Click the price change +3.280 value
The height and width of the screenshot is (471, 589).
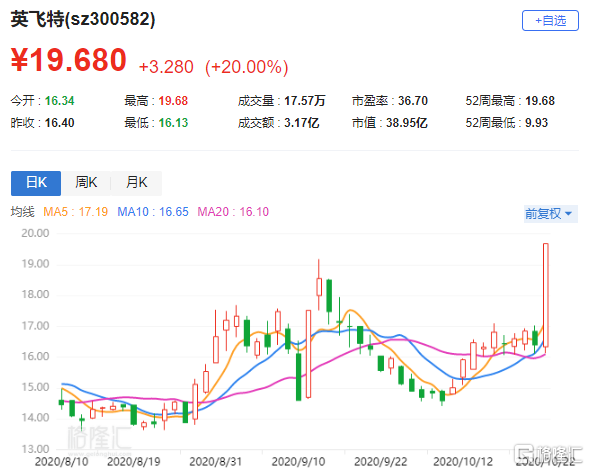(166, 67)
